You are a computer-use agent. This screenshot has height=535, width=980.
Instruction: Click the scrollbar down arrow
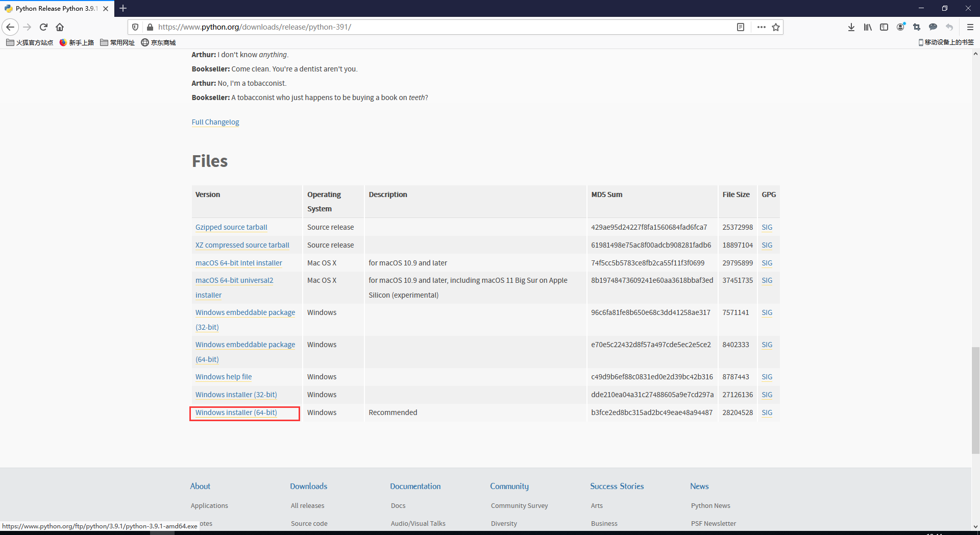(x=975, y=526)
